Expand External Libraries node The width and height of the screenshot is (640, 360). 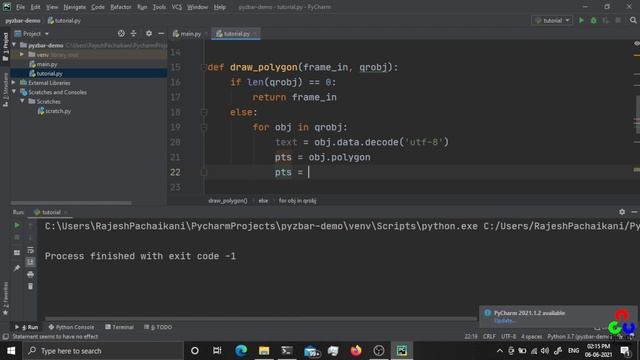click(14, 83)
